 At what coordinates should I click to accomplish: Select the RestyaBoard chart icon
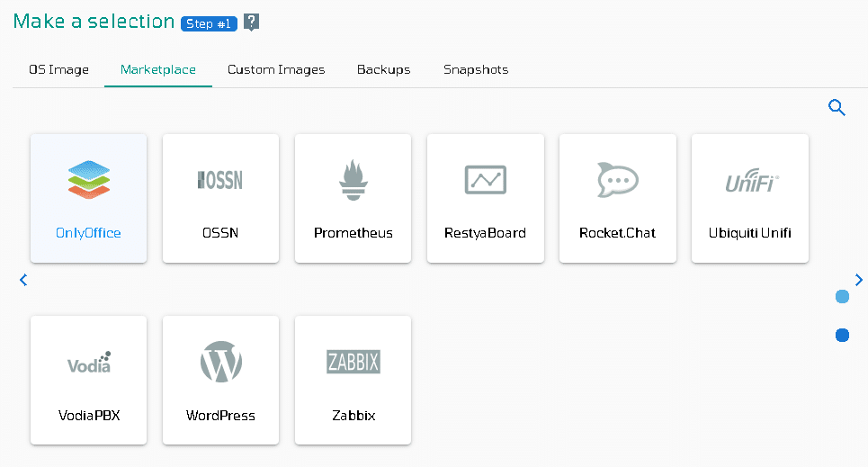tap(486, 179)
